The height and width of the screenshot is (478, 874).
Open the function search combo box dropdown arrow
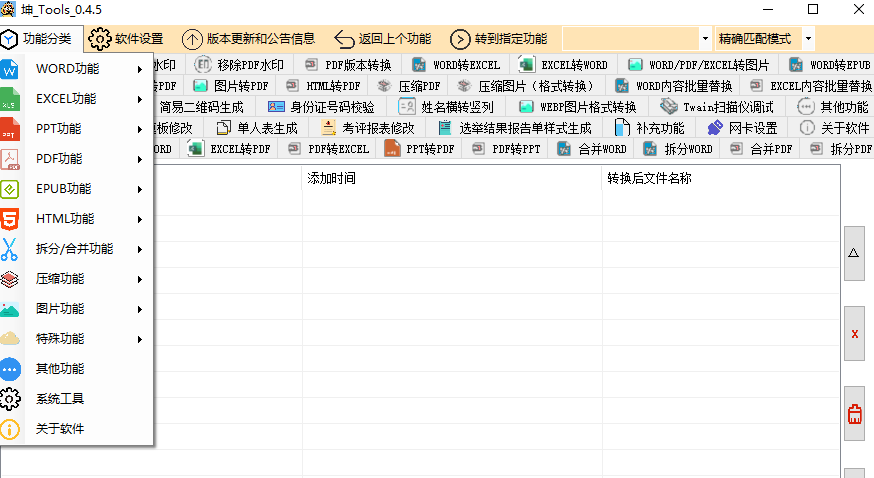tap(705, 39)
